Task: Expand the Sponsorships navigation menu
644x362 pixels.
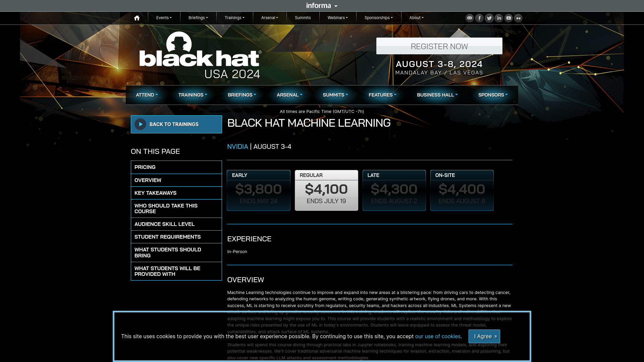Action: click(379, 18)
